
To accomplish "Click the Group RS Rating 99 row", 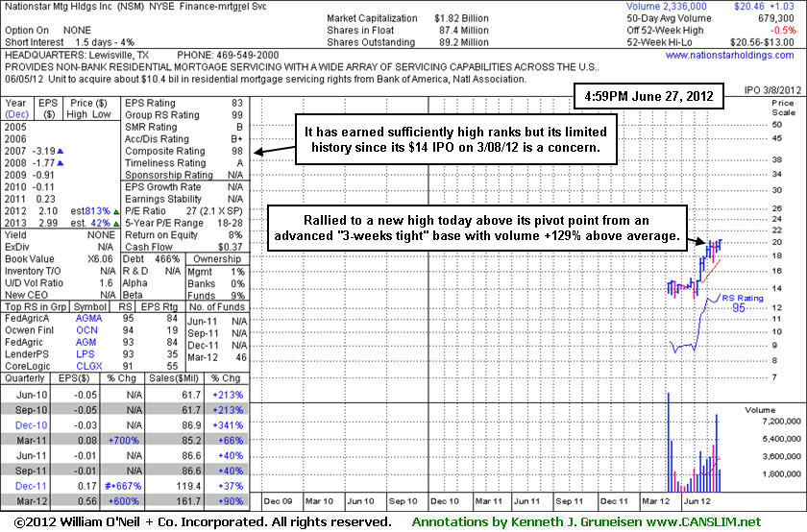I will [x=183, y=115].
